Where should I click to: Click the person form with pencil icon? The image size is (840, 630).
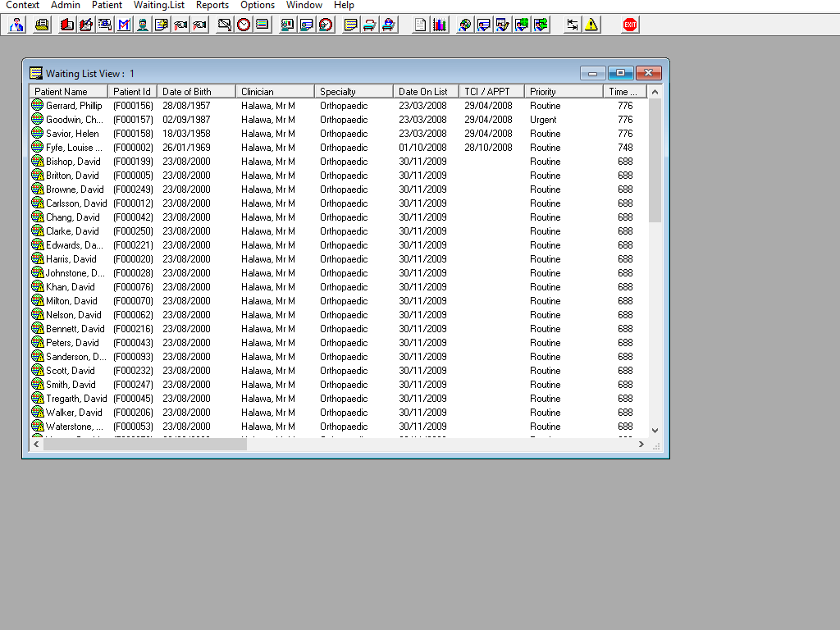click(503, 25)
